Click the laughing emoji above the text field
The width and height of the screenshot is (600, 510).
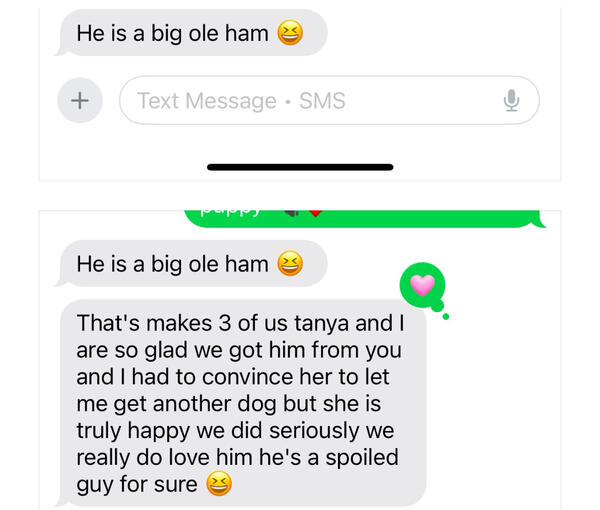(x=290, y=33)
